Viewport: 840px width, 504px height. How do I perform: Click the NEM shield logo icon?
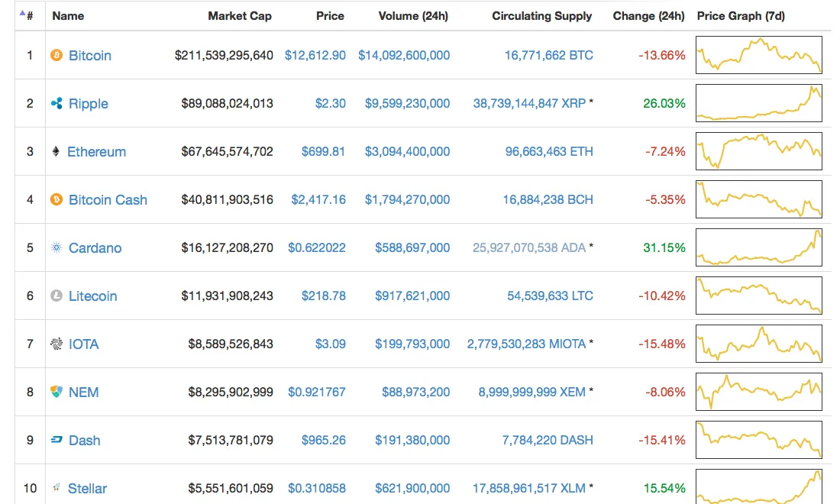[57, 392]
